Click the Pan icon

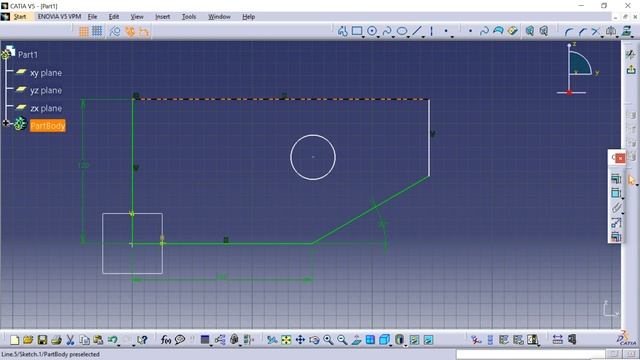[x=300, y=340]
